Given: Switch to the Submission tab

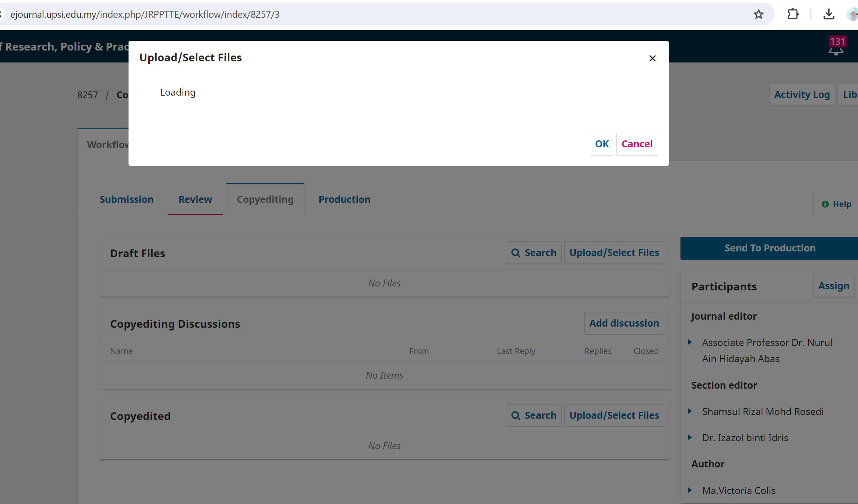Looking at the screenshot, I should coord(126,199).
